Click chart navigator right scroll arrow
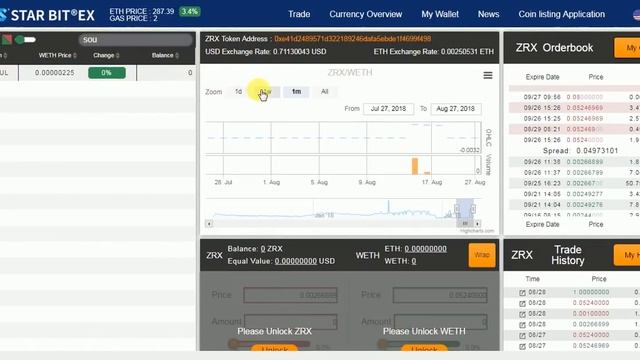Image resolution: width=640 pixels, height=360 pixels. click(478, 224)
